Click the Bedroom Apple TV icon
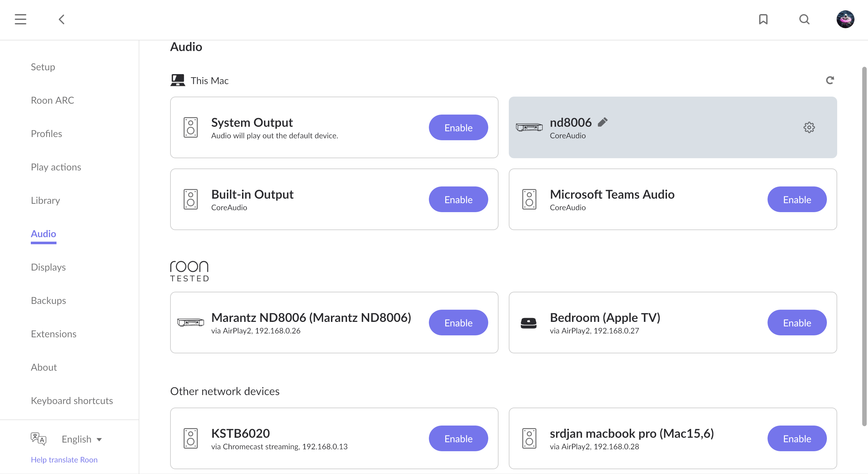 pos(529,323)
